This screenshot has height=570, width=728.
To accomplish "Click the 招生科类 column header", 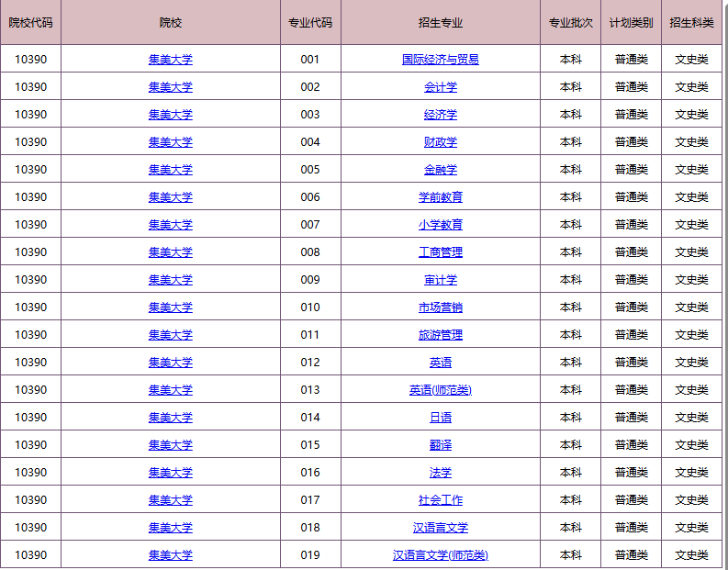I will (x=691, y=22).
